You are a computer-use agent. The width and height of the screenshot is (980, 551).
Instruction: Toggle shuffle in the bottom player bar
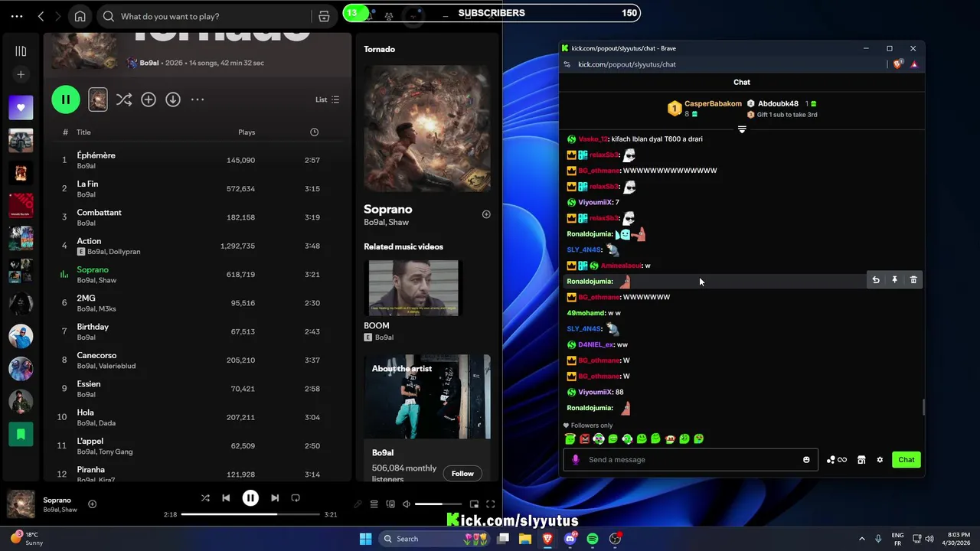(205, 498)
